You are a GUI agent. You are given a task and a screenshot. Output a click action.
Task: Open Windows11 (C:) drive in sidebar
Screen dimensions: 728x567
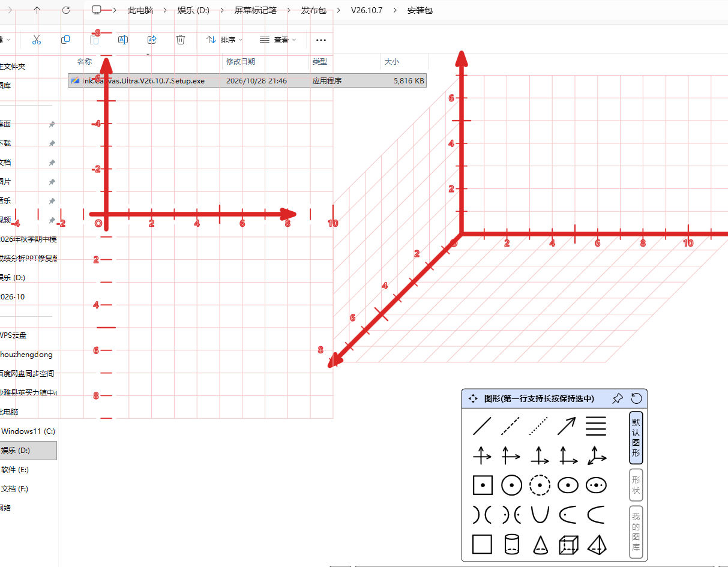(x=28, y=431)
